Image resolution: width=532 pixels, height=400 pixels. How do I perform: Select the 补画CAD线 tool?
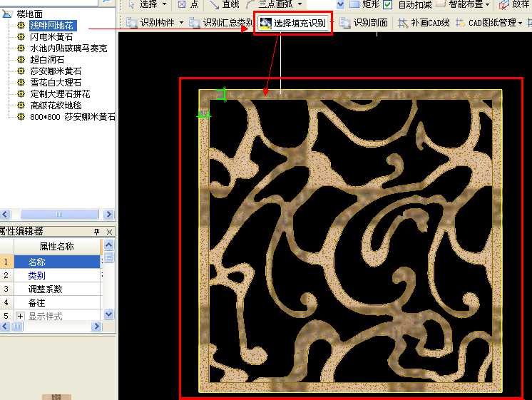(x=424, y=24)
